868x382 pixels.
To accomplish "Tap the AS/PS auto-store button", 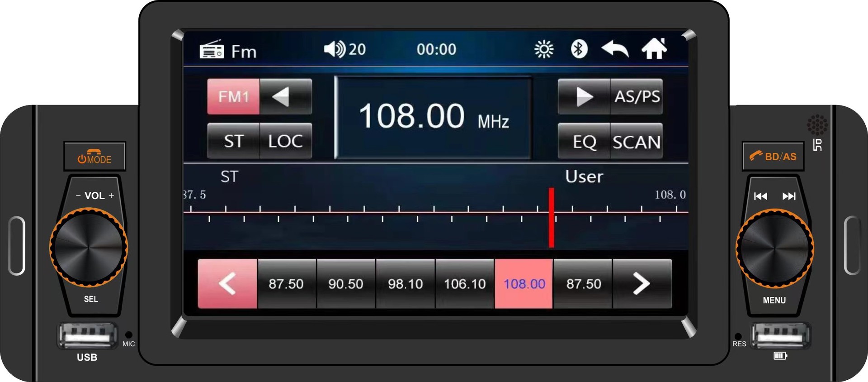I will click(637, 96).
